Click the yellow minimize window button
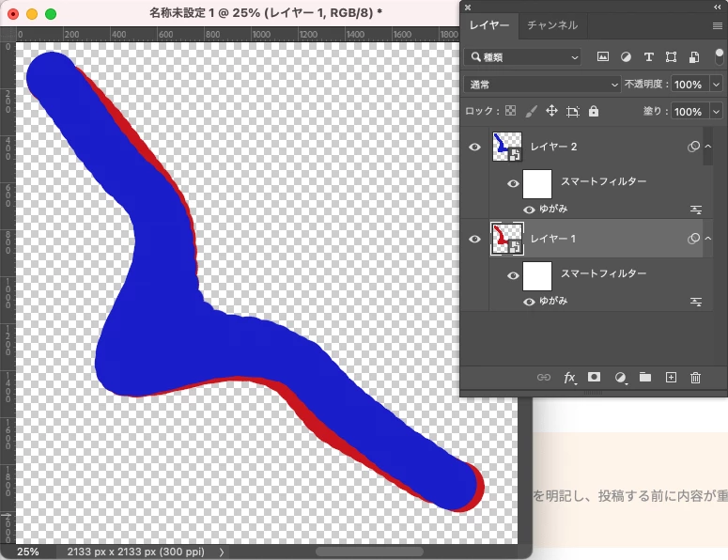 (x=32, y=14)
